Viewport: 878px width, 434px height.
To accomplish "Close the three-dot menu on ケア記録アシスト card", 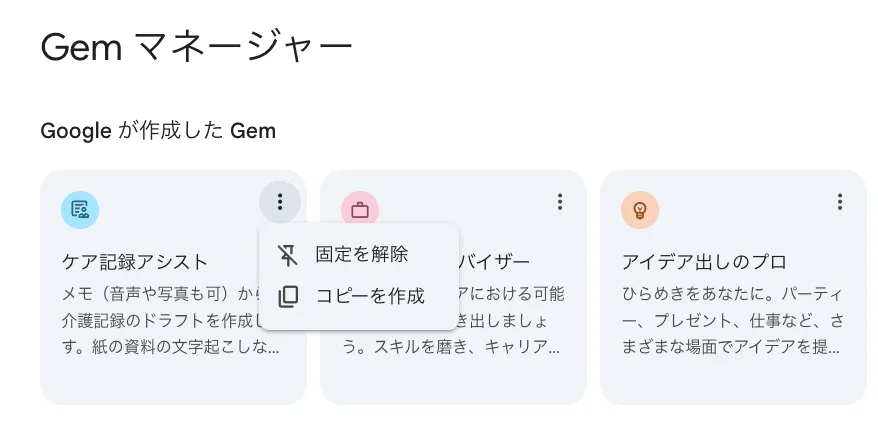I will pos(280,202).
